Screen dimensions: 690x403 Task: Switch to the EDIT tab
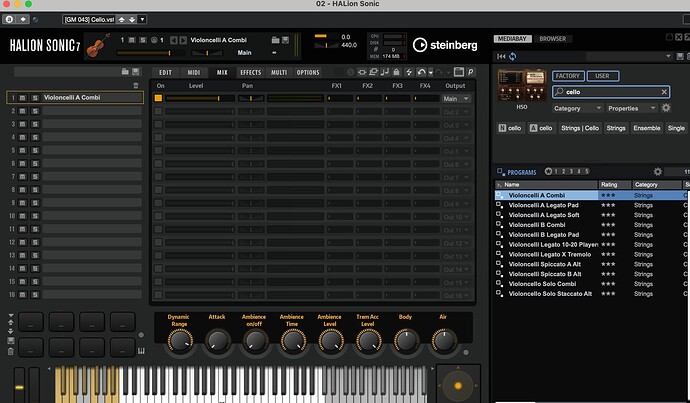point(165,73)
